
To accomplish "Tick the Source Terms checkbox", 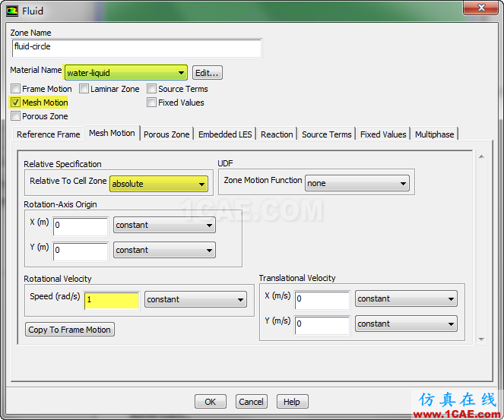I will [x=152, y=89].
